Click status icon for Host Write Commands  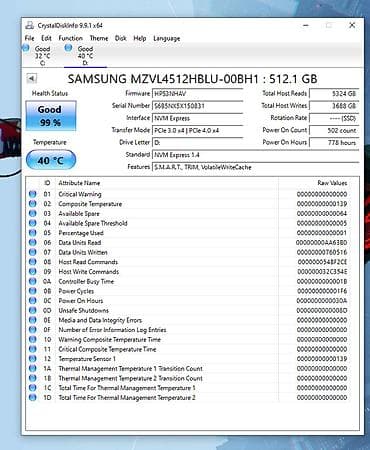pyautogui.click(x=32, y=271)
